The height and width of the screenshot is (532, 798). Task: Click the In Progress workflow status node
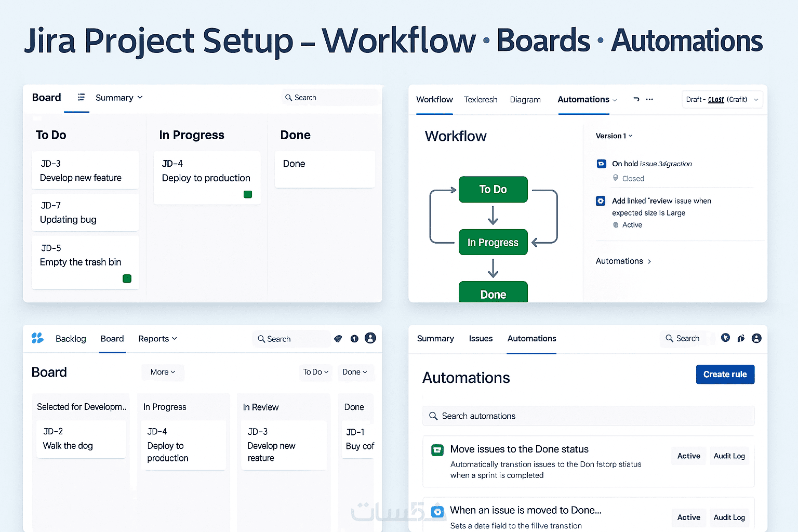coord(493,242)
